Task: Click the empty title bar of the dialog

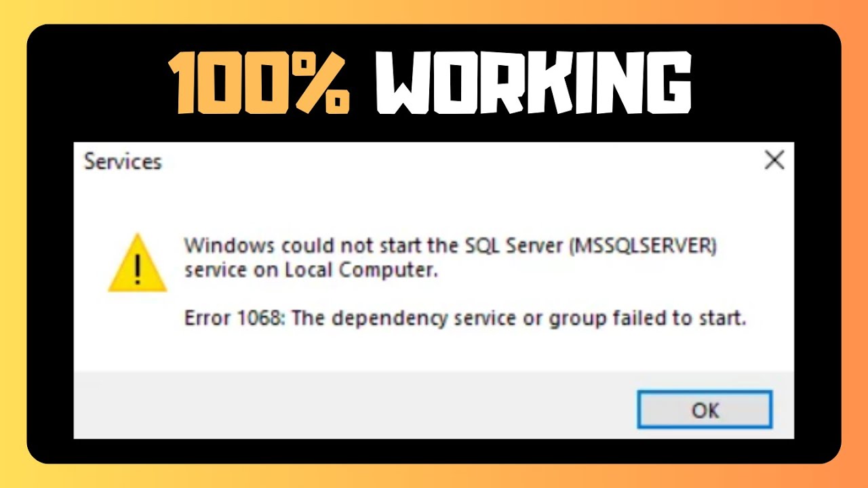Action: [x=461, y=161]
